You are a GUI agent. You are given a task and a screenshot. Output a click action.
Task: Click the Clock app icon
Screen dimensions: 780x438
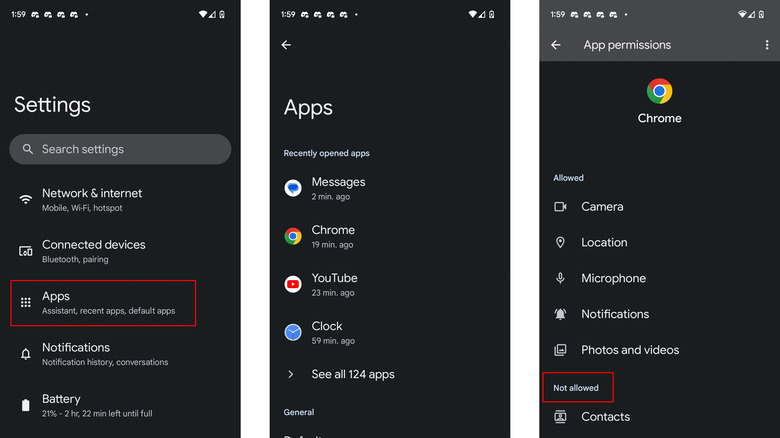(x=293, y=332)
